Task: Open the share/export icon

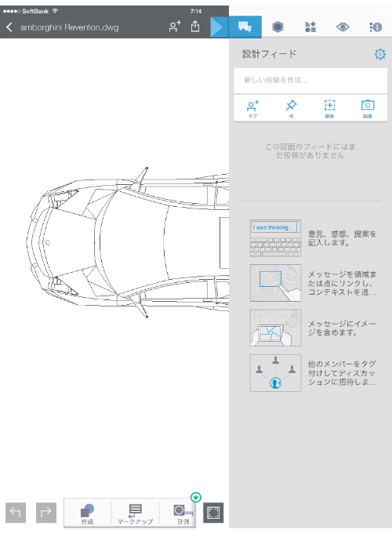Action: [x=195, y=26]
